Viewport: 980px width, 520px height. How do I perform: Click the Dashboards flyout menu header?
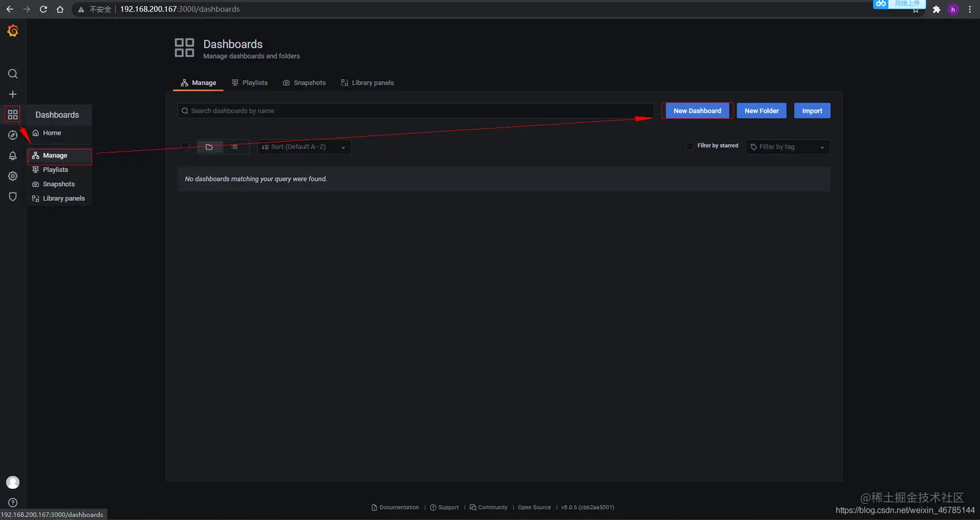point(57,115)
